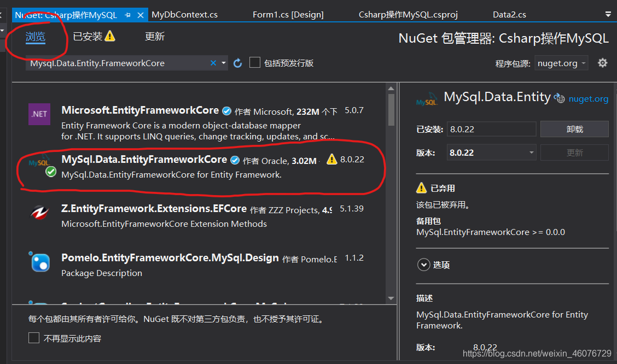Screen dimensions: 617x364
Task: Open the NuGet settings gear icon
Action: [602, 63]
